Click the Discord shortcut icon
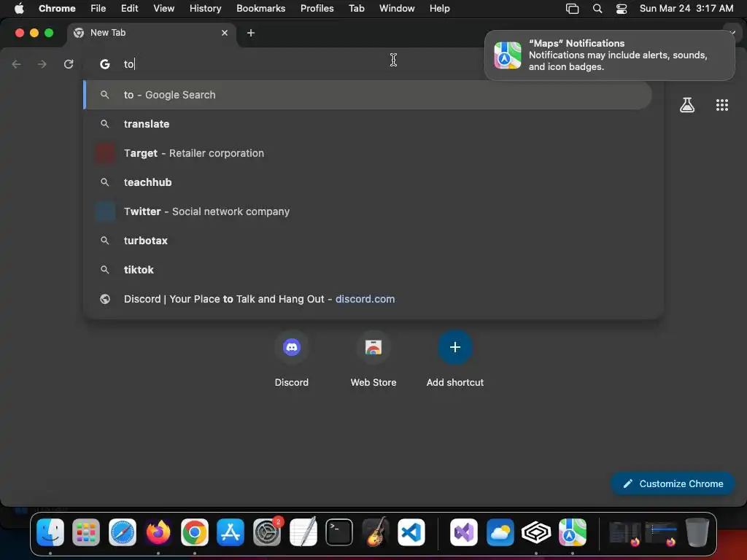The height and width of the screenshot is (560, 747). [292, 347]
